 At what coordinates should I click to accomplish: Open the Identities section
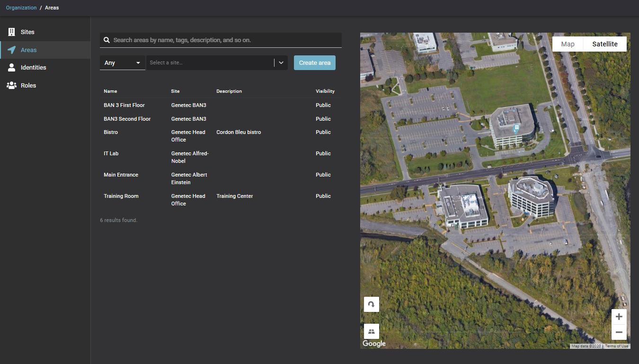pos(33,68)
